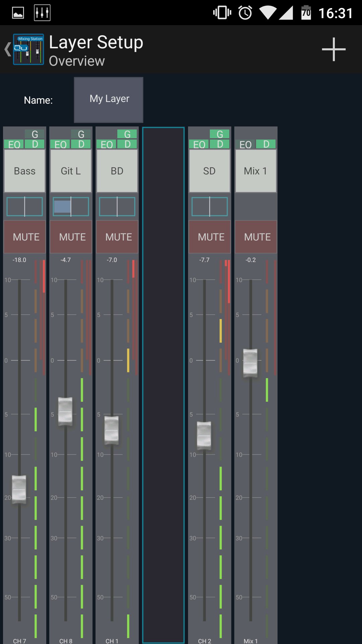Screen dimensions: 362x644
Task: Toggle mute on the SD channel
Action: click(210, 237)
